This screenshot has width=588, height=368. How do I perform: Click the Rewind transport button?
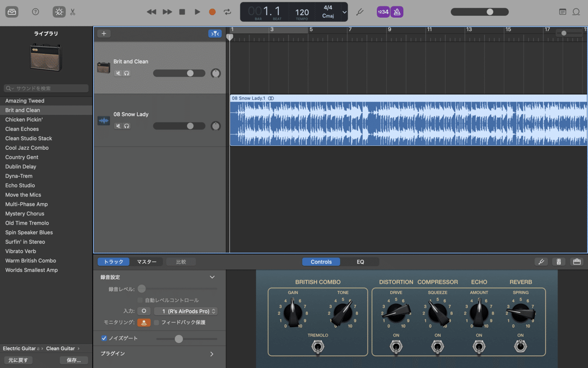click(152, 12)
